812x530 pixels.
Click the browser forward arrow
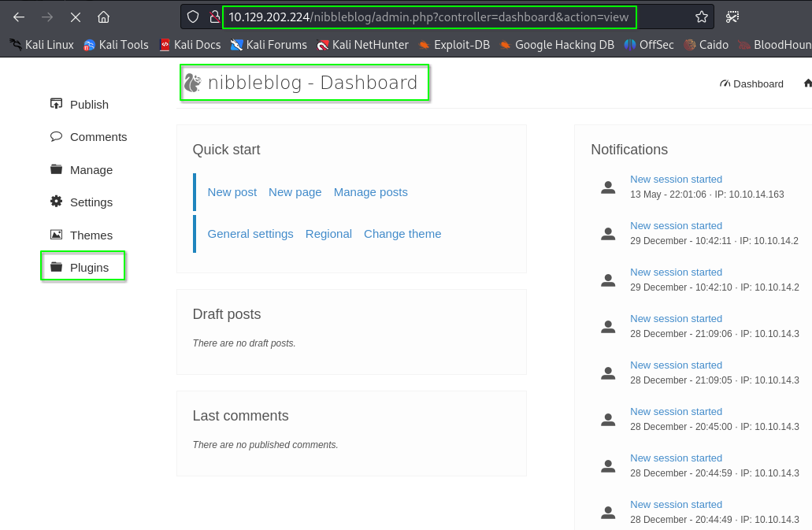click(47, 17)
